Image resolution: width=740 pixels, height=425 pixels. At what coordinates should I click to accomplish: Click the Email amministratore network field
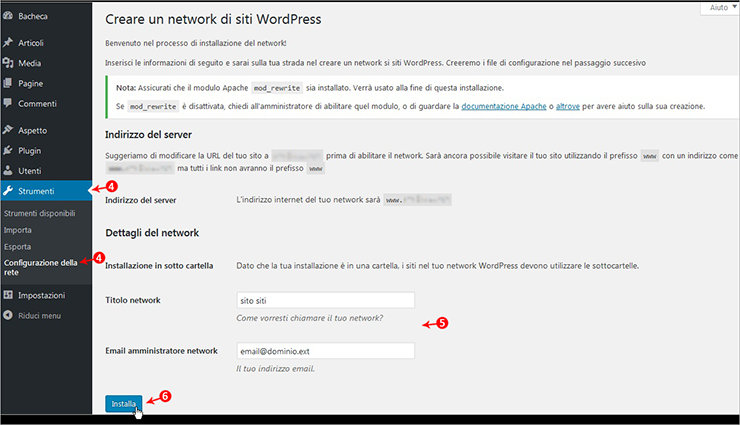pyautogui.click(x=326, y=351)
